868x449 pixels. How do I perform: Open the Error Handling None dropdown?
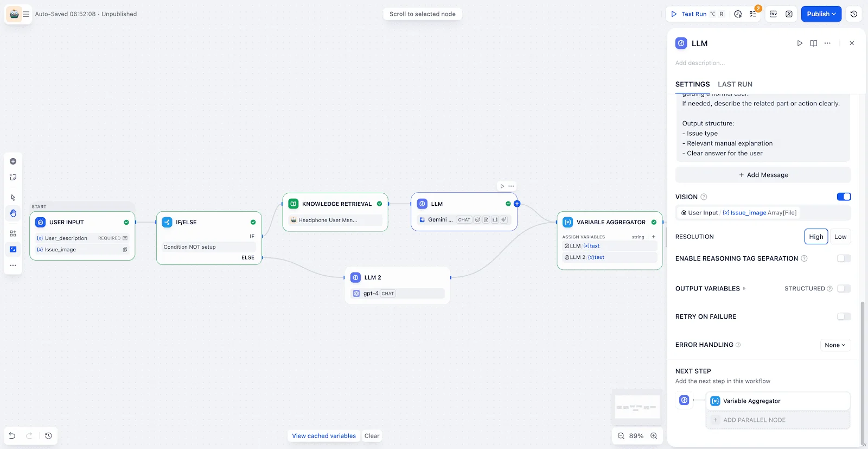pyautogui.click(x=835, y=345)
